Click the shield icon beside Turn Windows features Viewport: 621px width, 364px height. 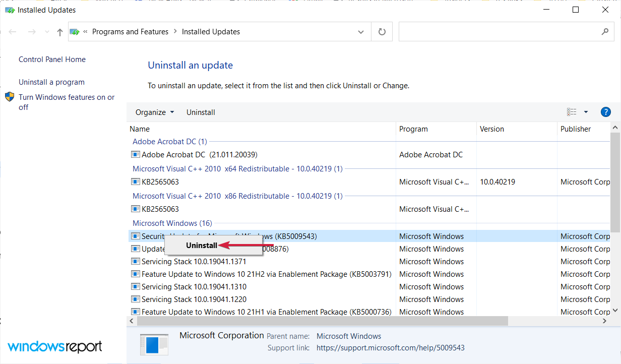pyautogui.click(x=10, y=97)
